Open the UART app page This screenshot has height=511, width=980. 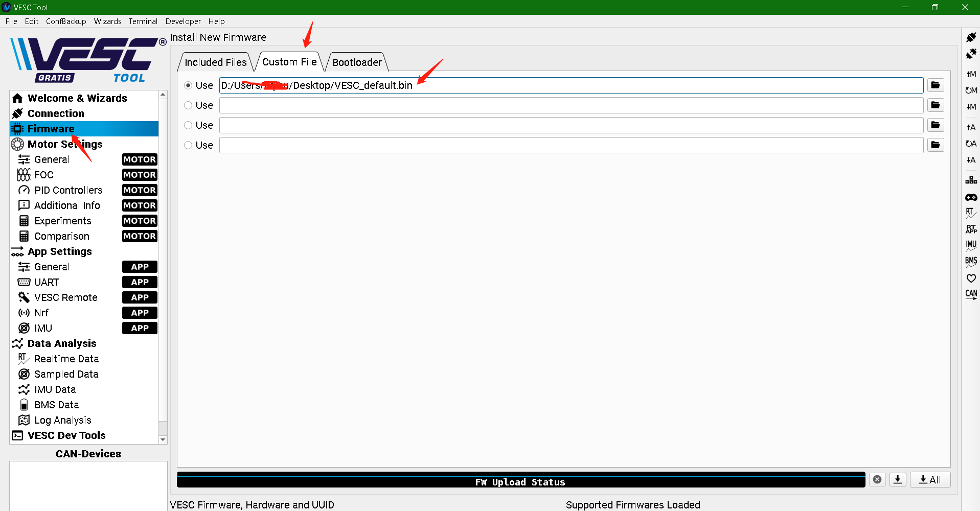84,282
